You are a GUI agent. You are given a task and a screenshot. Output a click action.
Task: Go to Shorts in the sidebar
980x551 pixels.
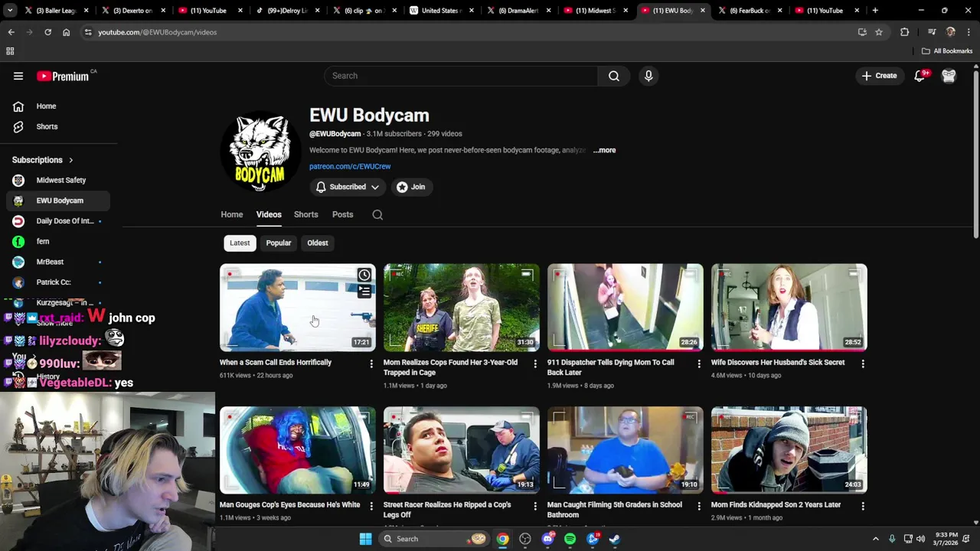point(58,127)
